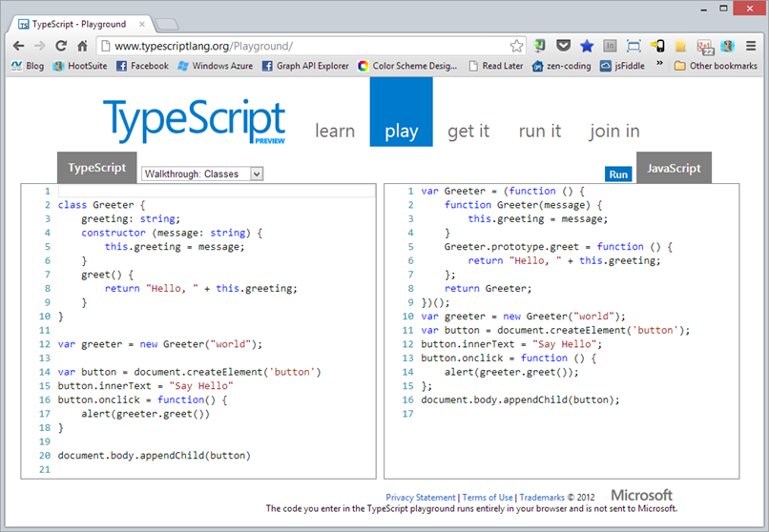The image size is (769, 532).
Task: Reload the page with the refresh icon
Action: pyautogui.click(x=61, y=46)
